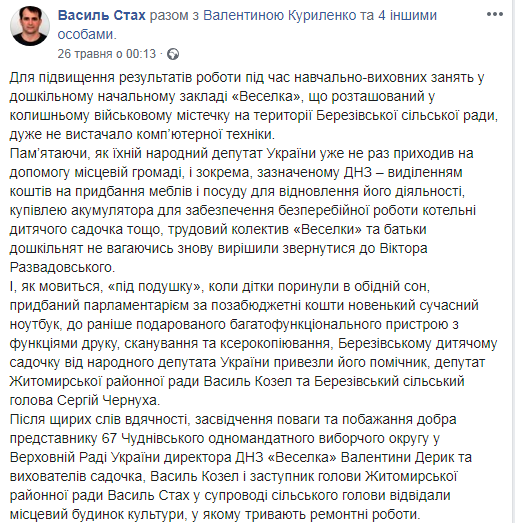This screenshot has height=523, width=515.
Task: Click the phrase «під подушку» in the text
Action: tap(155, 287)
